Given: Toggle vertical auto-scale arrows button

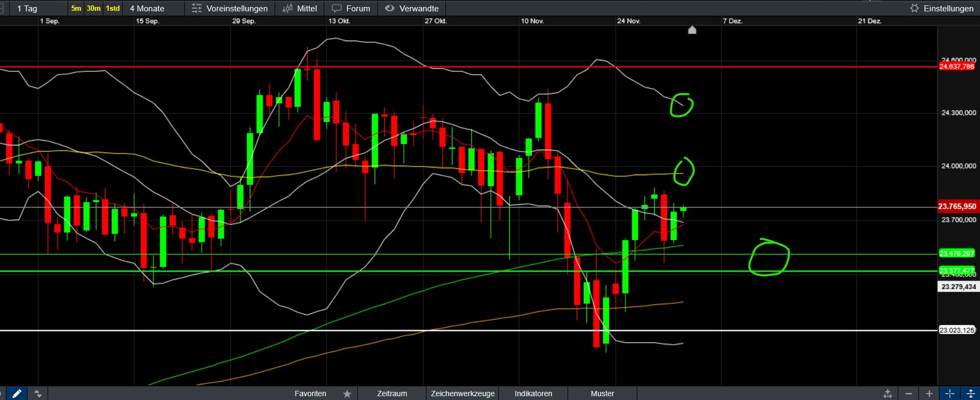Looking at the screenshot, I should coord(970,394).
